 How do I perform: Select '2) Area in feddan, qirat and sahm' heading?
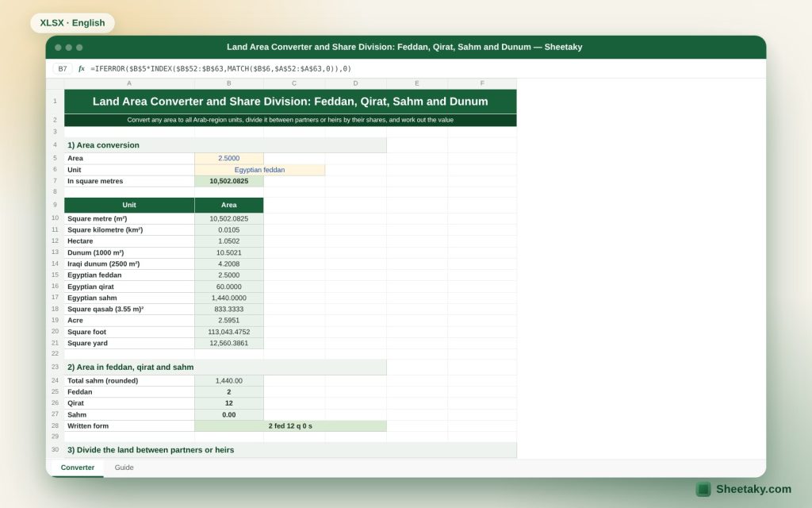coord(225,367)
